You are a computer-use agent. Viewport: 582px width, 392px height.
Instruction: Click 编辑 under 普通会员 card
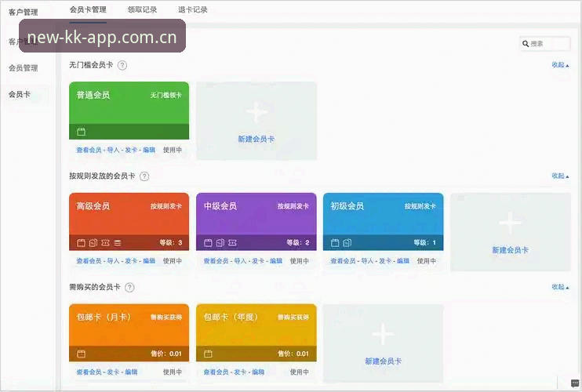point(149,151)
